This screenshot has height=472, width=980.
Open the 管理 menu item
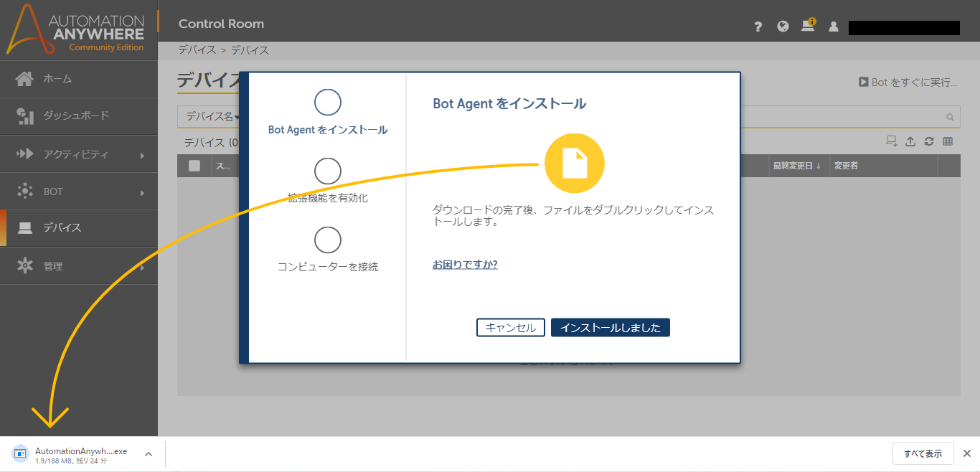[79, 265]
